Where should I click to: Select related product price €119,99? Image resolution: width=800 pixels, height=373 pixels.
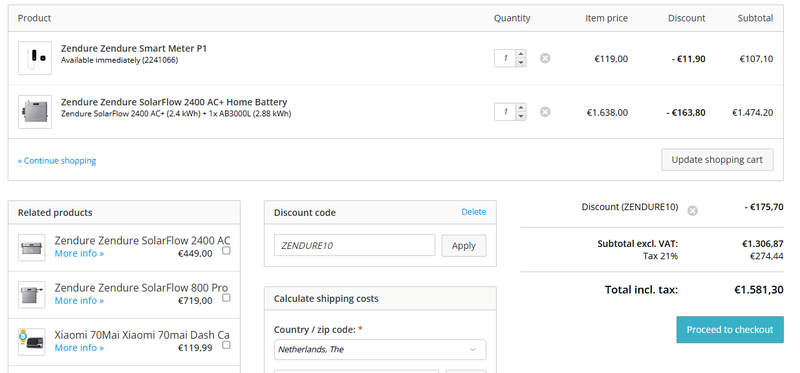coord(195,347)
